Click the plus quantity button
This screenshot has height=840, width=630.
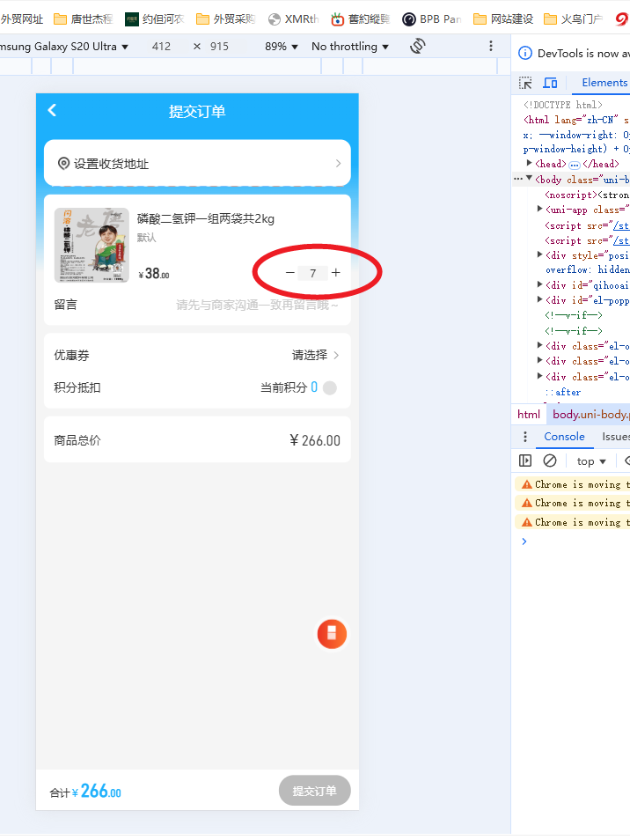[335, 273]
